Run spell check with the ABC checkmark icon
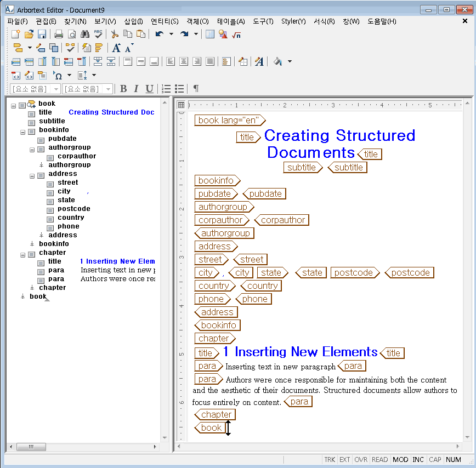The width and height of the screenshot is (476, 468). (x=98, y=34)
